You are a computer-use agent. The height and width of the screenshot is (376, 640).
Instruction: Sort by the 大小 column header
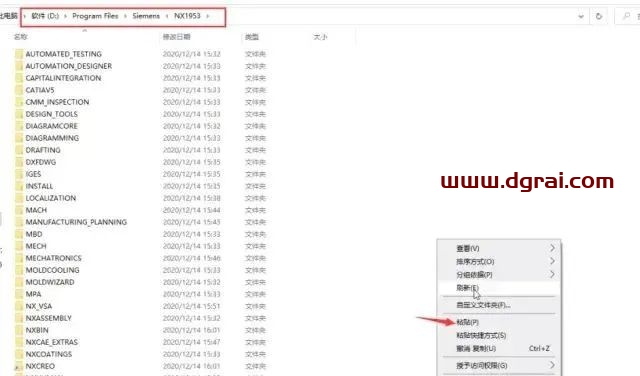click(x=320, y=37)
